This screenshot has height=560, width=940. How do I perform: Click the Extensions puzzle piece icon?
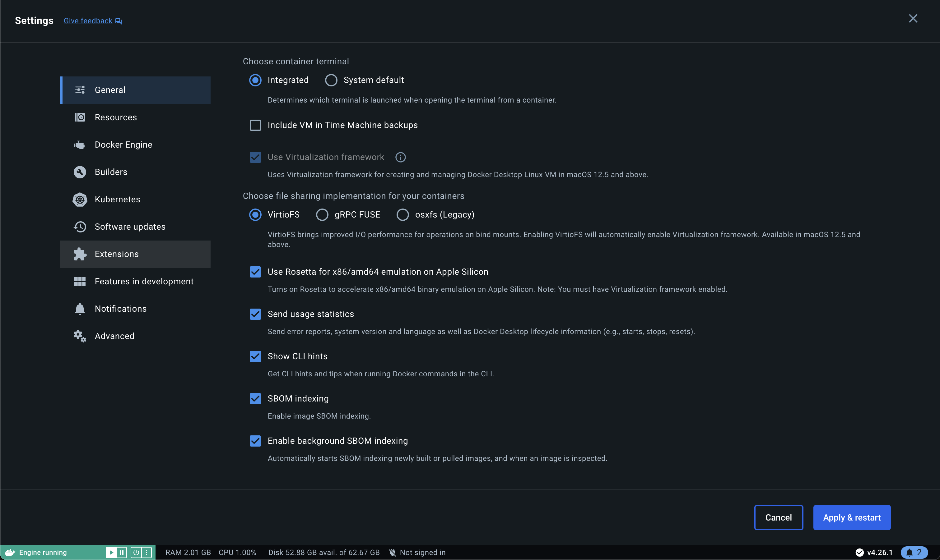pyautogui.click(x=80, y=254)
